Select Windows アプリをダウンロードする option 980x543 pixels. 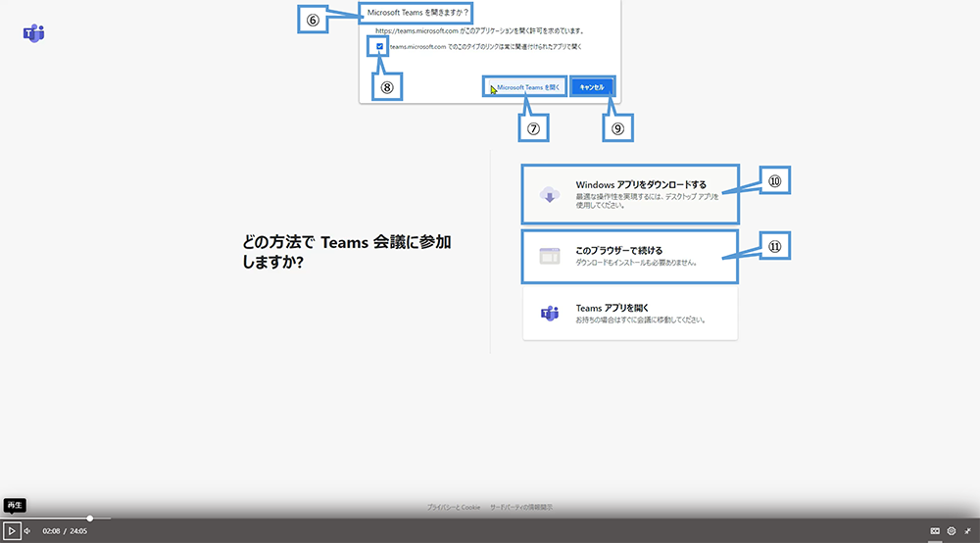point(630,194)
